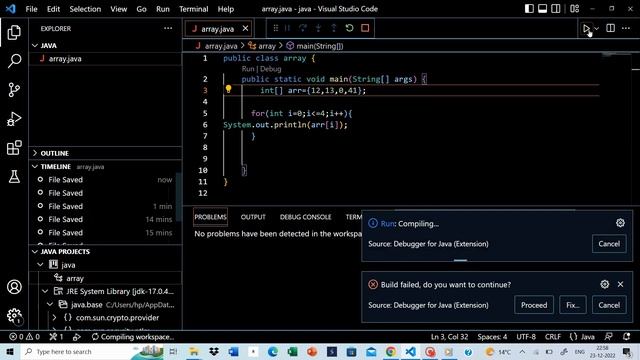Viewport: 640px width, 360px height.
Task: Pause debugging from the debug toolbar
Action: coord(287,28)
